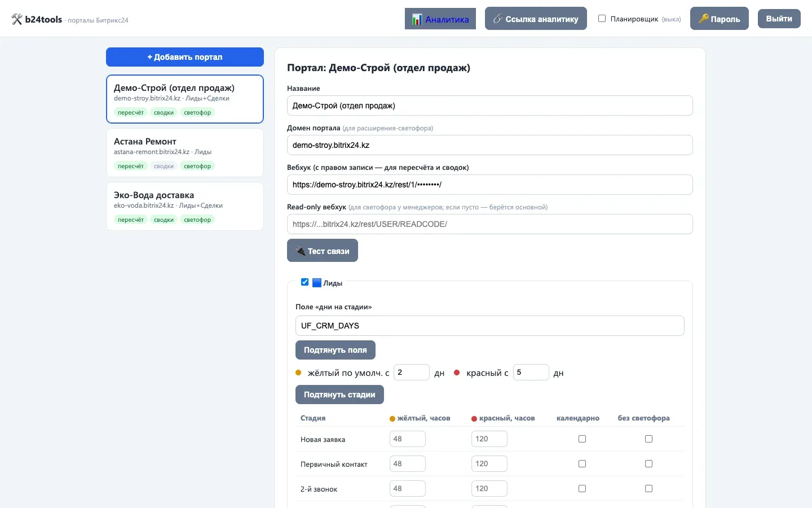This screenshot has height=508, width=812.
Task: Click the Ссылка аналитику button
Action: click(536, 19)
